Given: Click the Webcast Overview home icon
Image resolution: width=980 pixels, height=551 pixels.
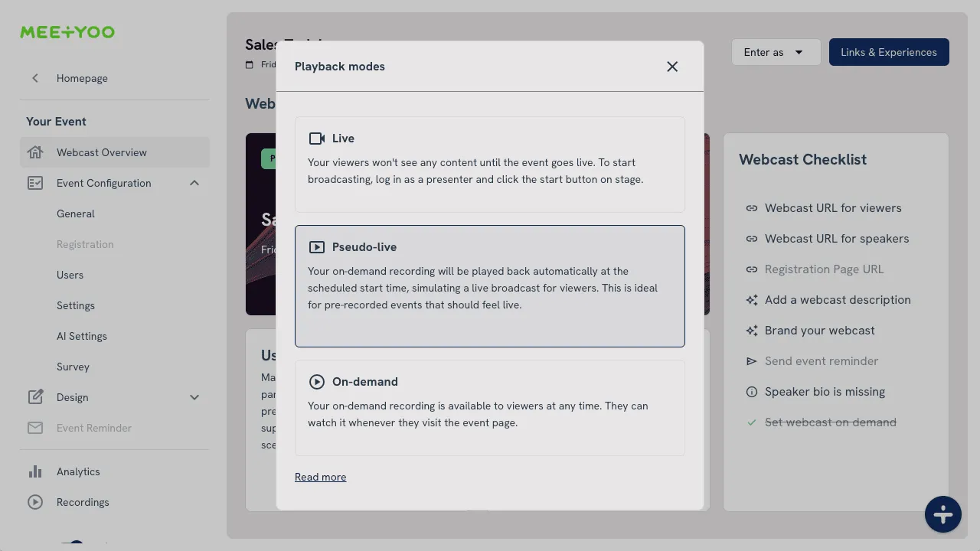Looking at the screenshot, I should point(35,152).
